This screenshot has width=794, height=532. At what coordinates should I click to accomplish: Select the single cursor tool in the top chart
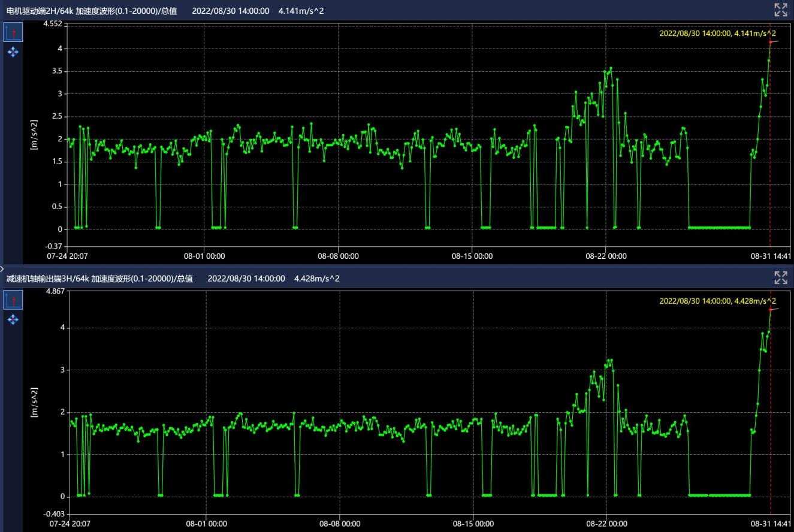[x=13, y=32]
